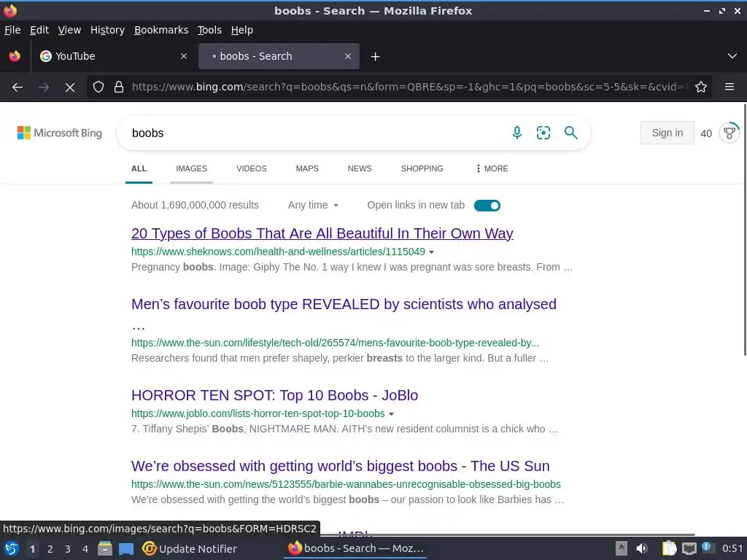Open the MORE search categories menu

coord(492,168)
